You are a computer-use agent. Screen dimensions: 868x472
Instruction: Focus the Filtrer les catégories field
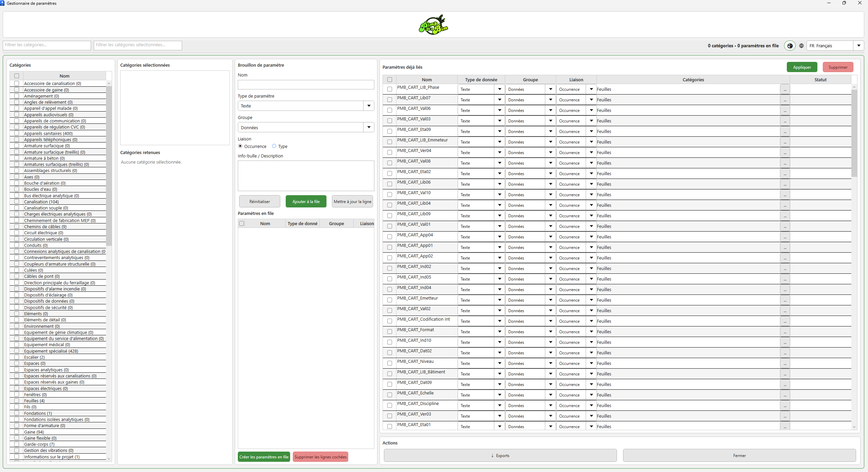47,45
